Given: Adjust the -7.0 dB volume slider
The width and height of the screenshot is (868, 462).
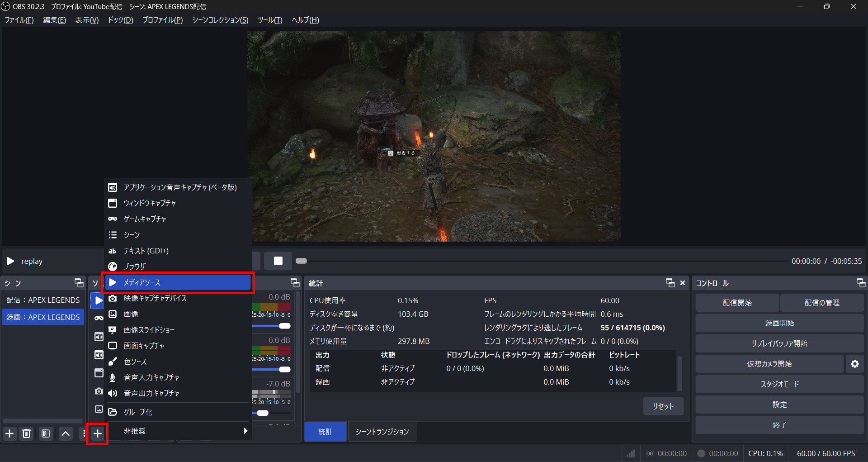Looking at the screenshot, I should tap(263, 413).
